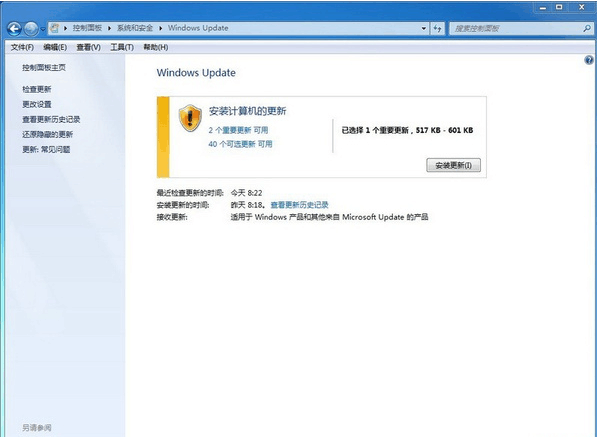Image resolution: width=597 pixels, height=437 pixels.
Task: Open 更改设置 in the sidebar
Action: point(37,104)
